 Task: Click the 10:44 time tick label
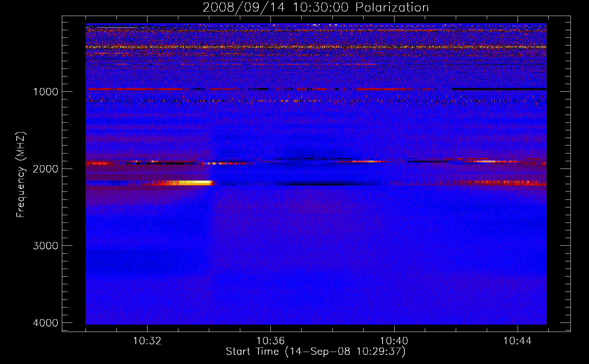tap(517, 341)
